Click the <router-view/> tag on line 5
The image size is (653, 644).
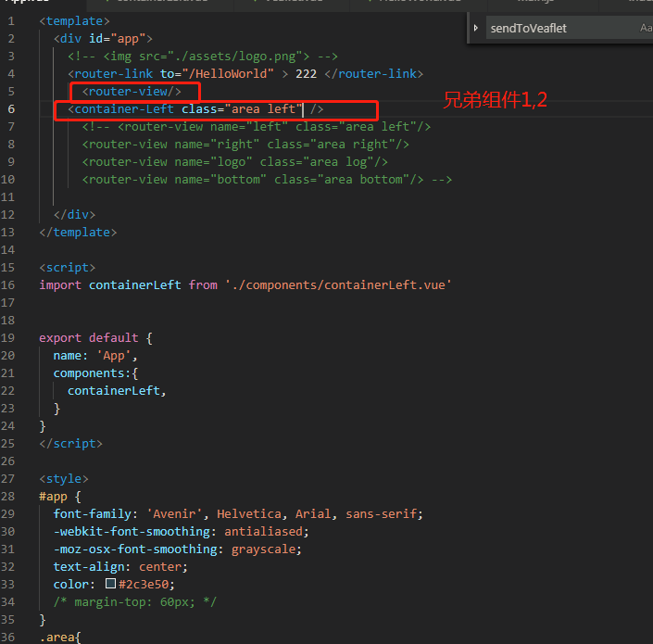click(x=132, y=92)
